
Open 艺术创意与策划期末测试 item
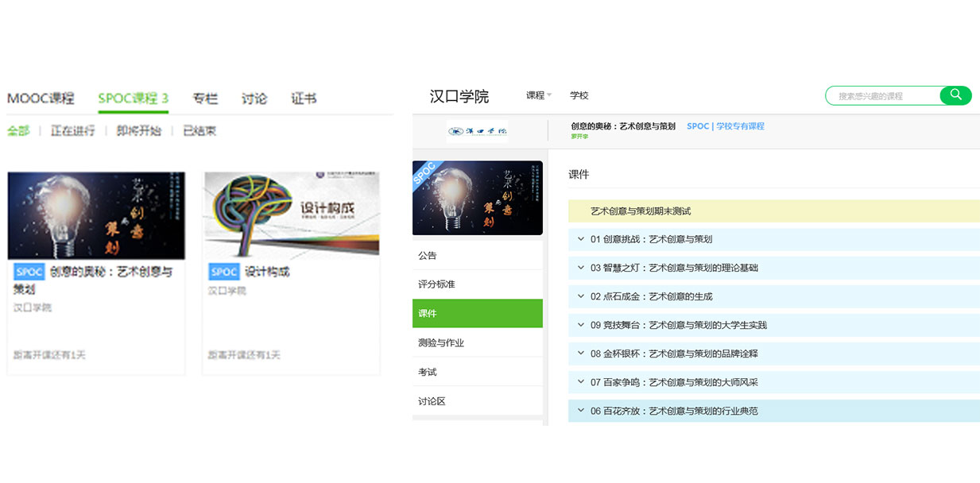click(773, 211)
